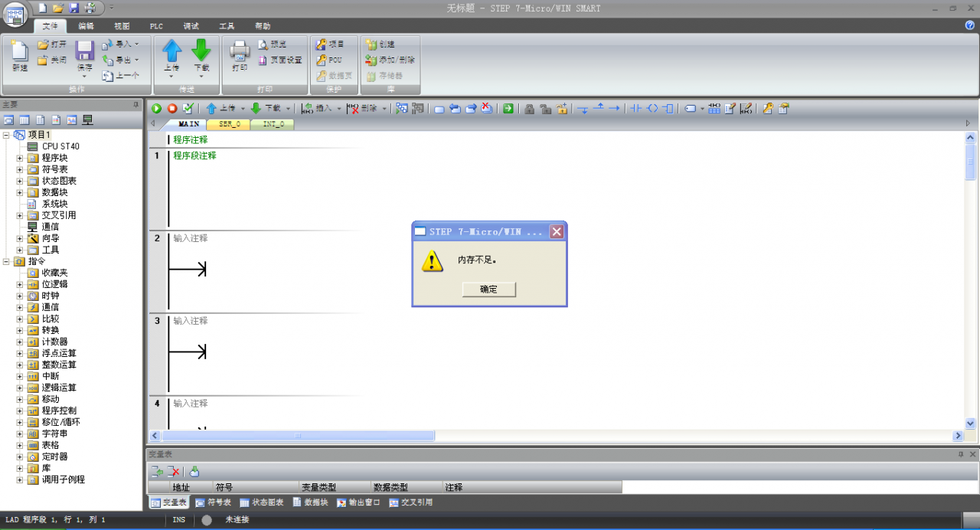
Task: Click the 未连接 status bar entry
Action: [x=237, y=519]
